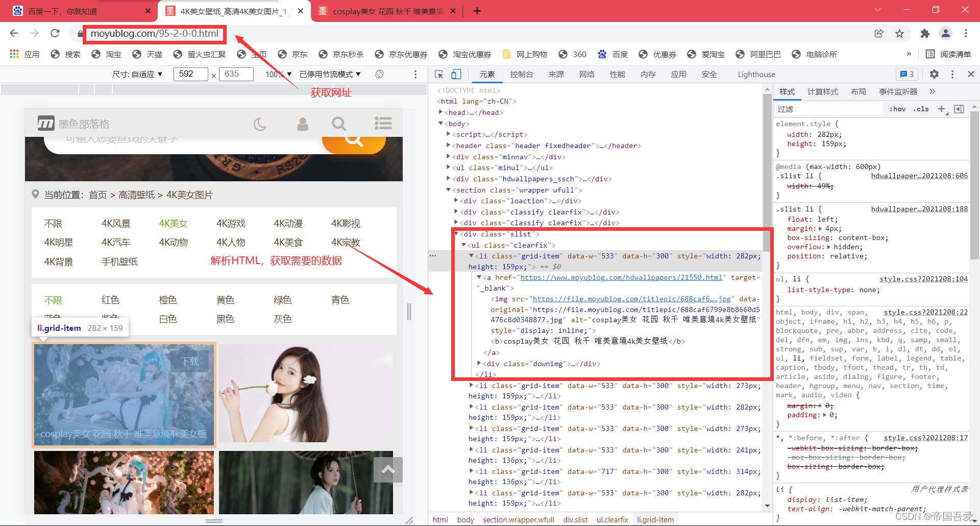Image resolution: width=980 pixels, height=526 pixels.
Task: Open DevTools more options menu
Action: pos(952,74)
